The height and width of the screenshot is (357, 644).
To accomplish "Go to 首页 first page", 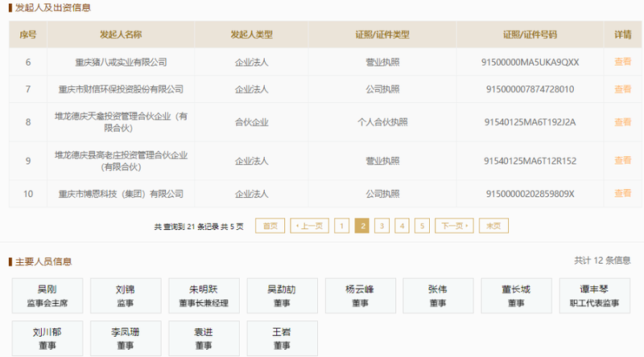I will click(x=270, y=226).
